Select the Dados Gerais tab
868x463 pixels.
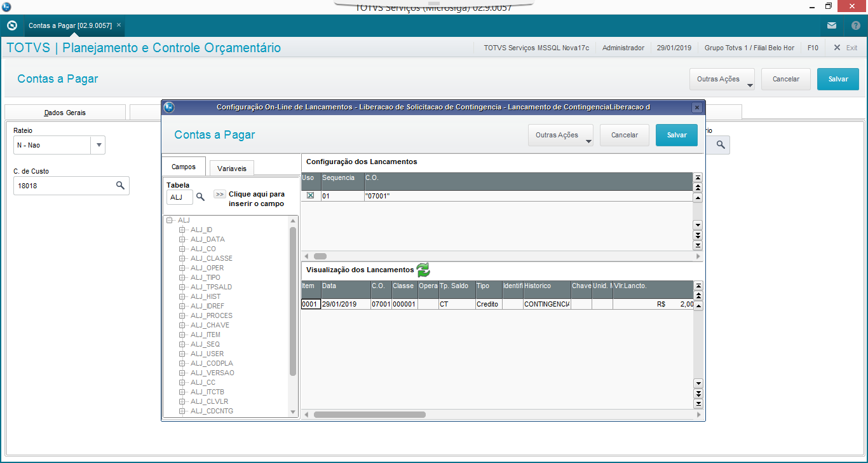click(65, 113)
